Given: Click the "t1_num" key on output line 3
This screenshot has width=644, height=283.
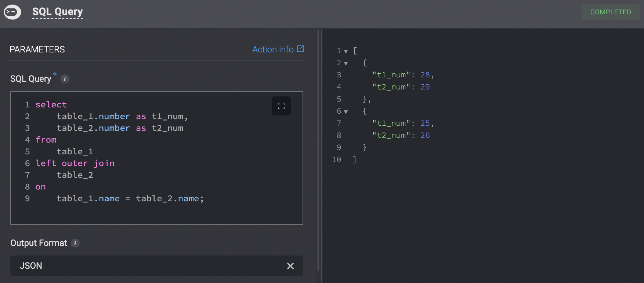Looking at the screenshot, I should point(391,75).
